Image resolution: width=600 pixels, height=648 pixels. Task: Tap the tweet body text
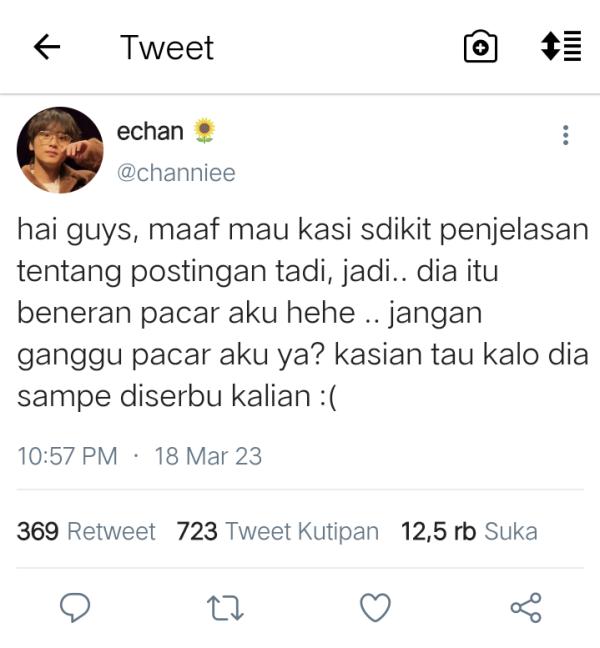coord(302,313)
